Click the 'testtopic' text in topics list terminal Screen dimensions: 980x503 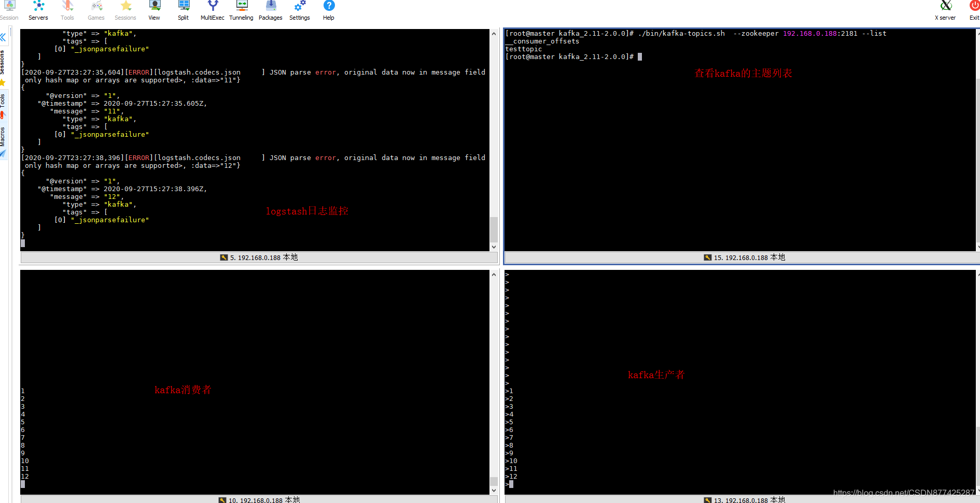pos(523,49)
